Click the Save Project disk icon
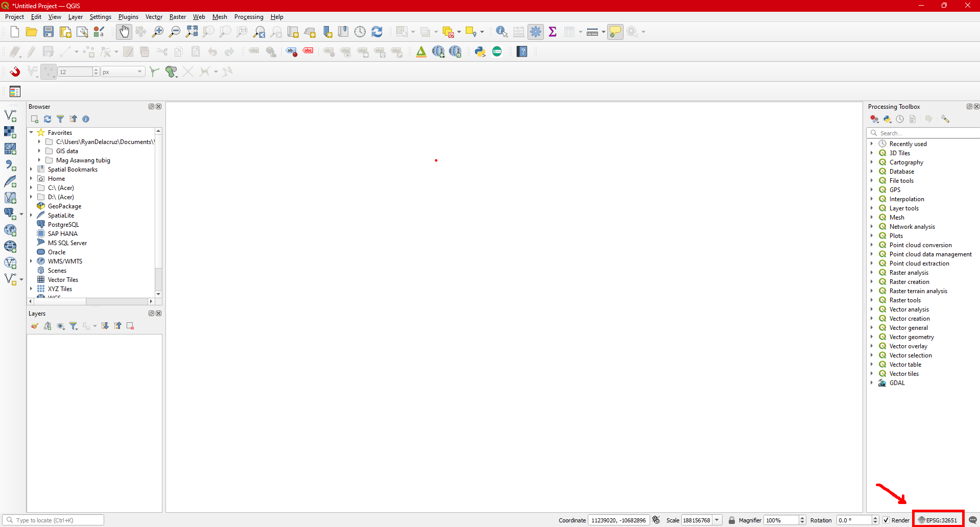Viewport: 980px width, 527px height. [x=49, y=32]
